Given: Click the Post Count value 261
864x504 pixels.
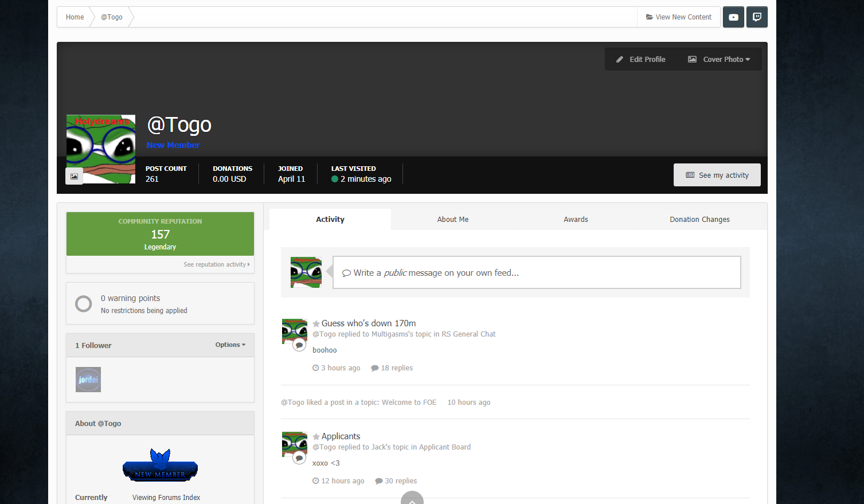Looking at the screenshot, I should (152, 179).
